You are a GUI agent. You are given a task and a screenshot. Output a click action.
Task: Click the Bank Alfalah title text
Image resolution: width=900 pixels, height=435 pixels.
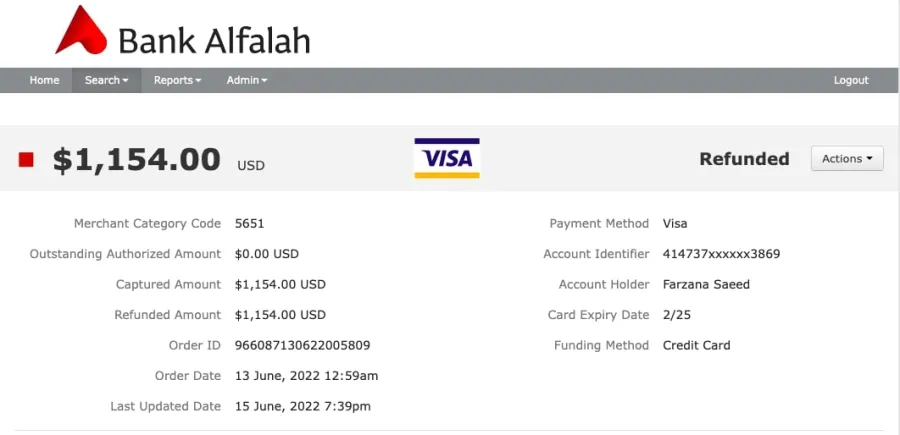tap(214, 41)
